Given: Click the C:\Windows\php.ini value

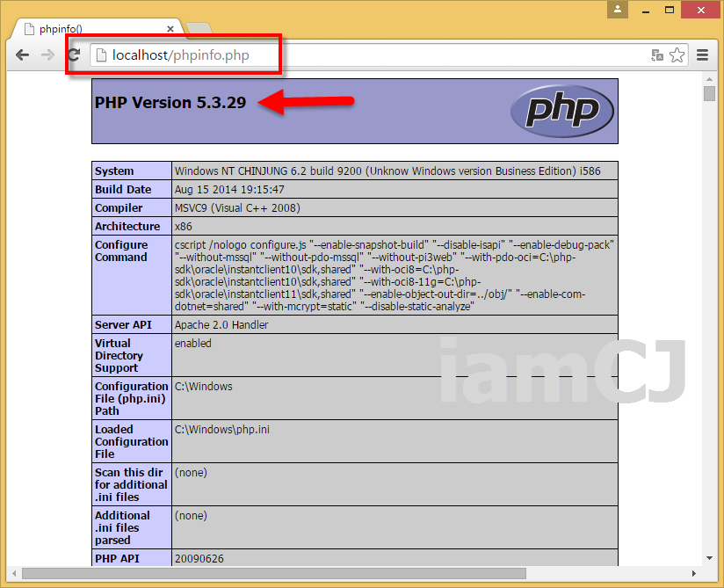Looking at the screenshot, I should [x=222, y=429].
